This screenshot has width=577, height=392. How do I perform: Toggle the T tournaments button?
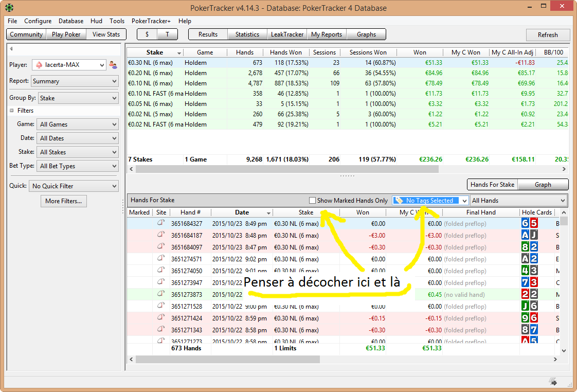click(x=168, y=34)
